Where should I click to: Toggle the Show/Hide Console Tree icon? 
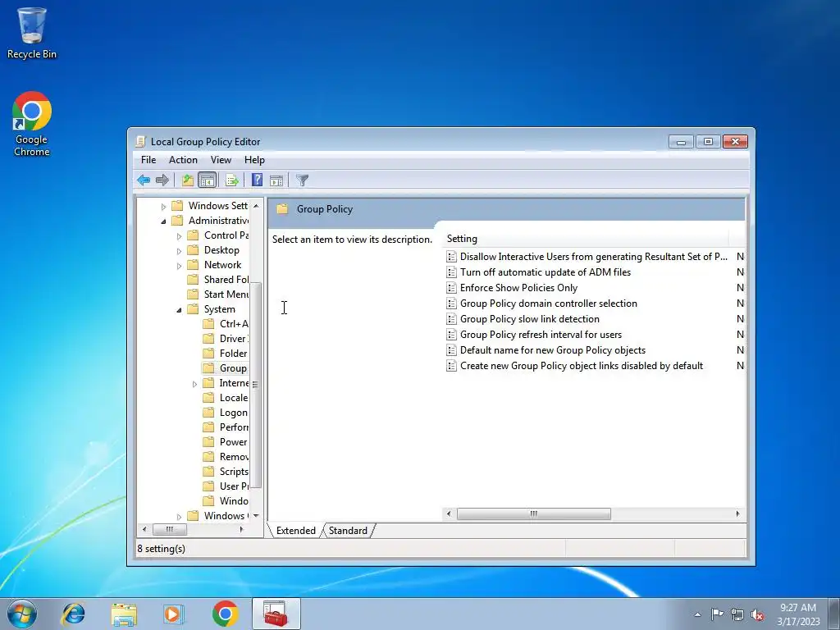tap(207, 180)
